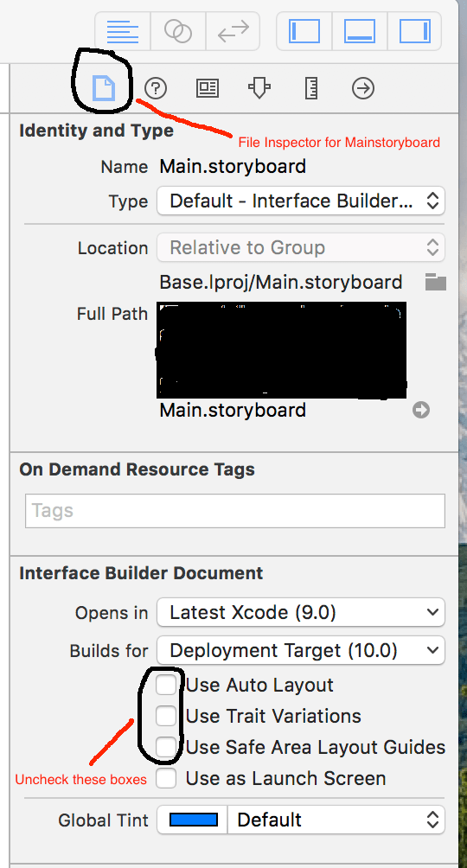Check Use Trait Variations
467x868 pixels.
pos(166,716)
